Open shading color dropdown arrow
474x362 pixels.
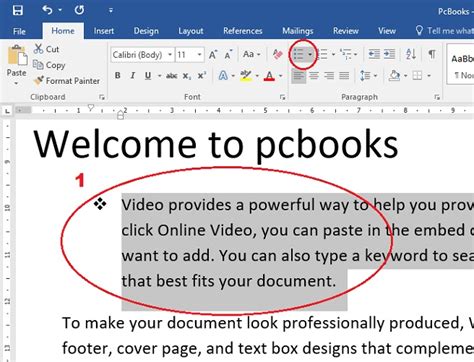click(405, 76)
